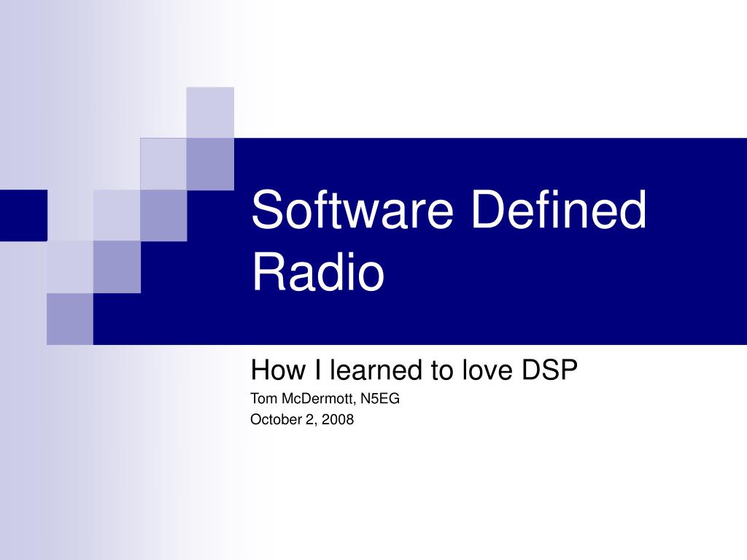Click the topmost pale square of the staircase

pos(210,112)
